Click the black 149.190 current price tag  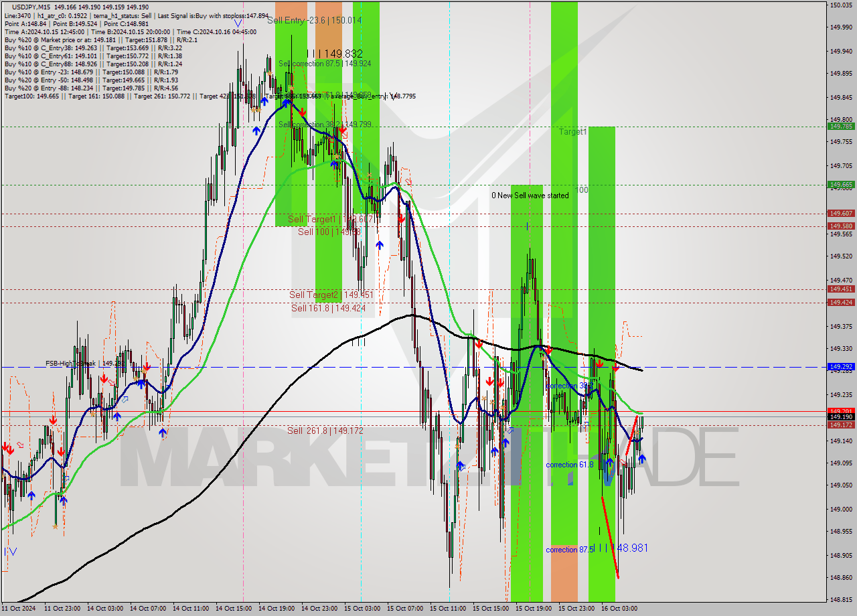coord(841,417)
